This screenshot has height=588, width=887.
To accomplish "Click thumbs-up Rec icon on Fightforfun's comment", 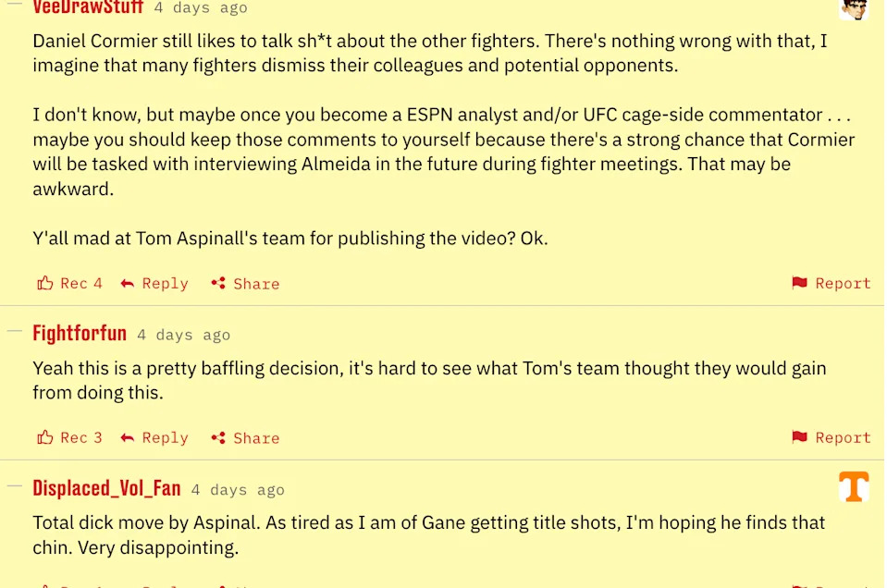I will [44, 437].
